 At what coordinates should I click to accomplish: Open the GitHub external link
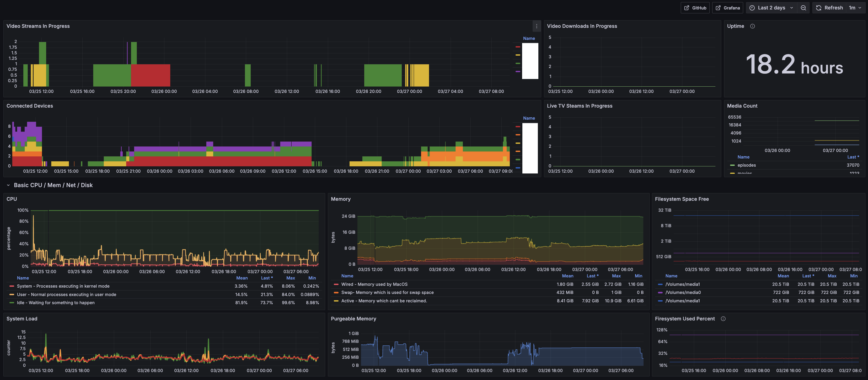tap(695, 8)
